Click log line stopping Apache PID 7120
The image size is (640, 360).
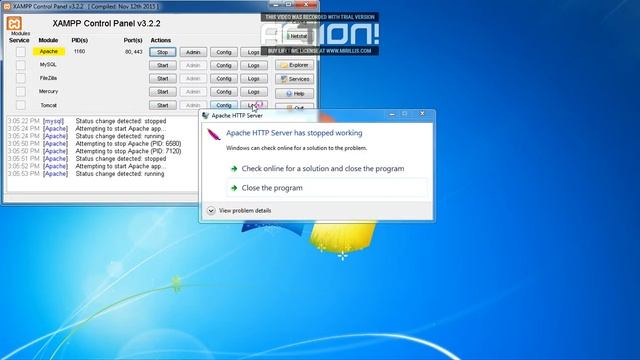[x=94, y=151]
